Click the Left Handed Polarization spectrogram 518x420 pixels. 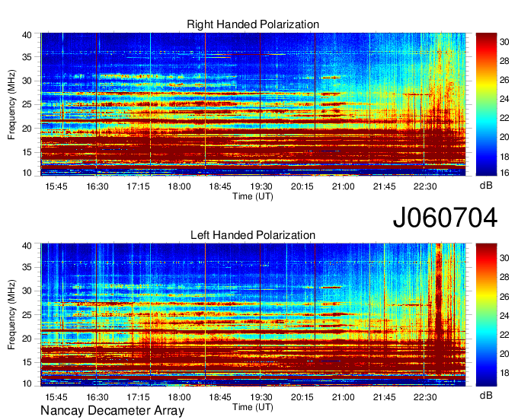coord(253,315)
